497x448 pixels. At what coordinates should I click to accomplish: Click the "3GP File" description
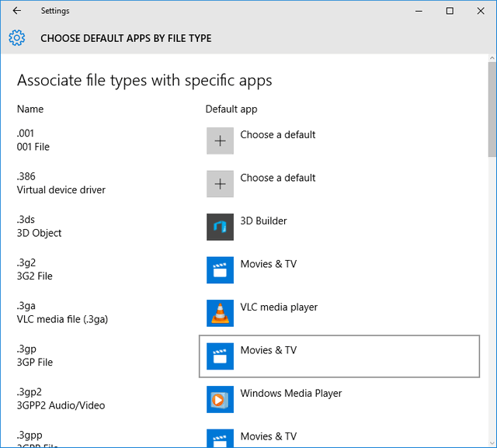35,363
